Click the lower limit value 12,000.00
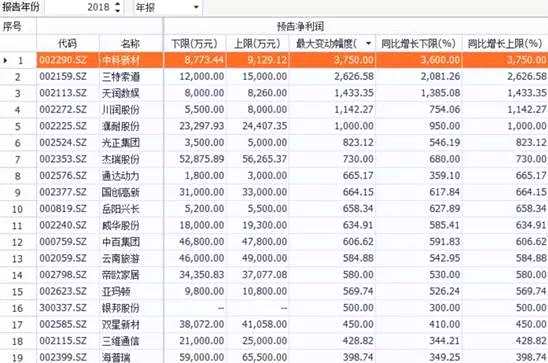This screenshot has height=363, width=548. coord(202,76)
